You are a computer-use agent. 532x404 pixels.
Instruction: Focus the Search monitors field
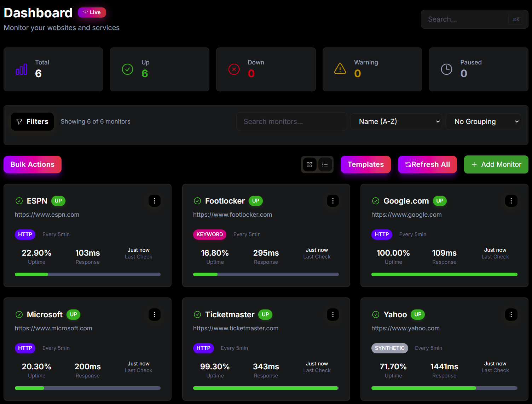point(291,121)
